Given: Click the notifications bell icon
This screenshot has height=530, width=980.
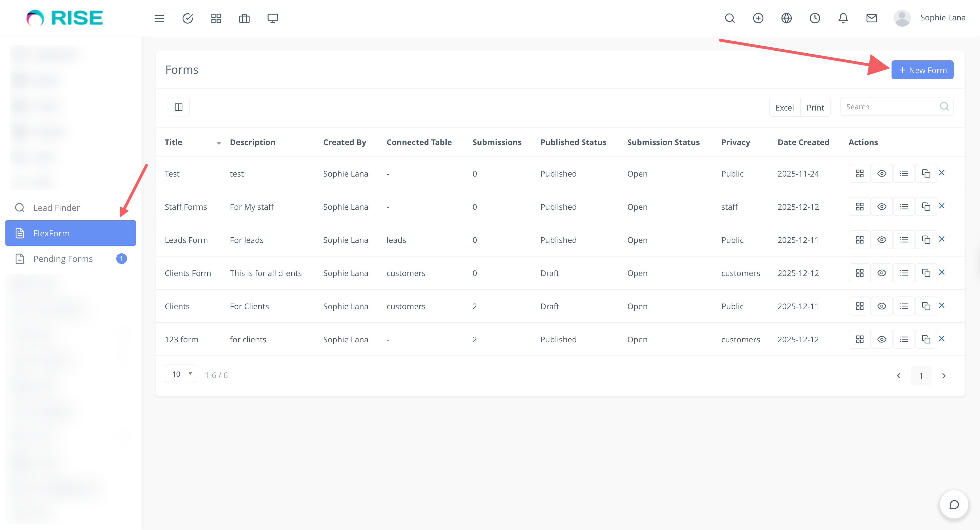Looking at the screenshot, I should 843,18.
